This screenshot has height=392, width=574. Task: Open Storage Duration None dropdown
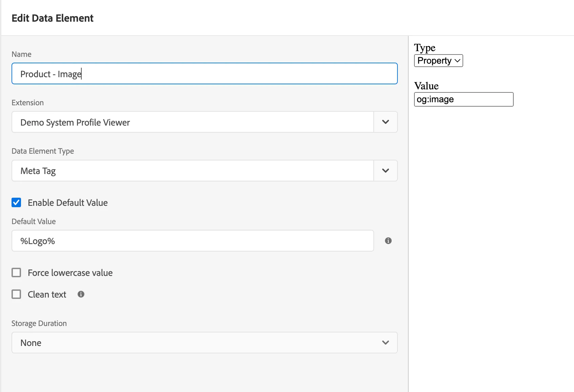(x=205, y=343)
